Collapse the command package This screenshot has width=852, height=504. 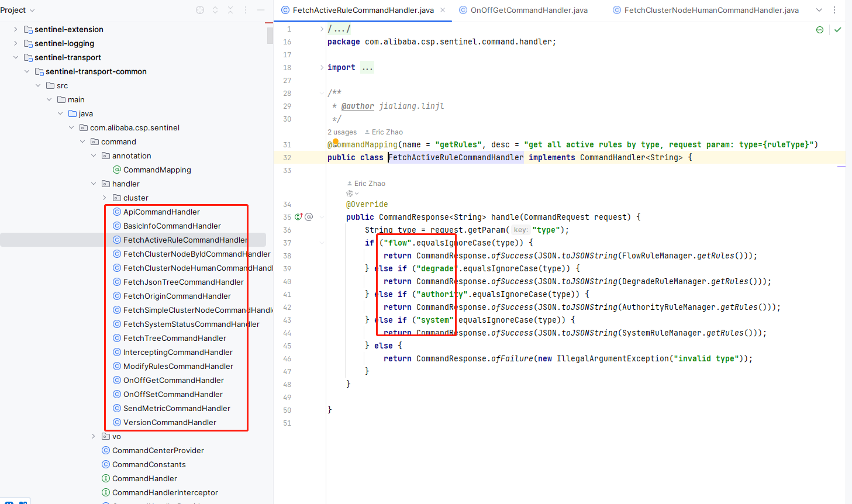pos(82,141)
